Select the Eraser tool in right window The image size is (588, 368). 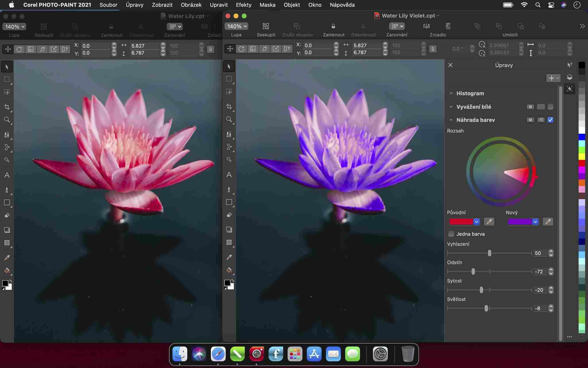229,215
